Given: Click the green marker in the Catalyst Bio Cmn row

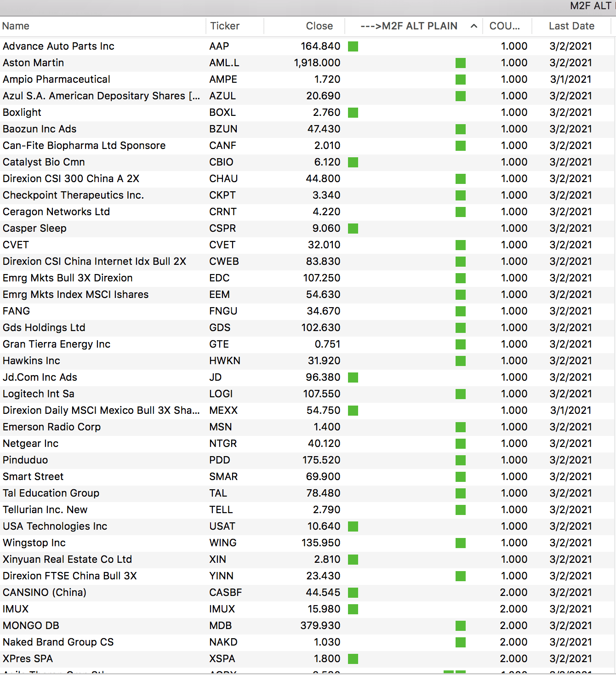Looking at the screenshot, I should pos(353,162).
